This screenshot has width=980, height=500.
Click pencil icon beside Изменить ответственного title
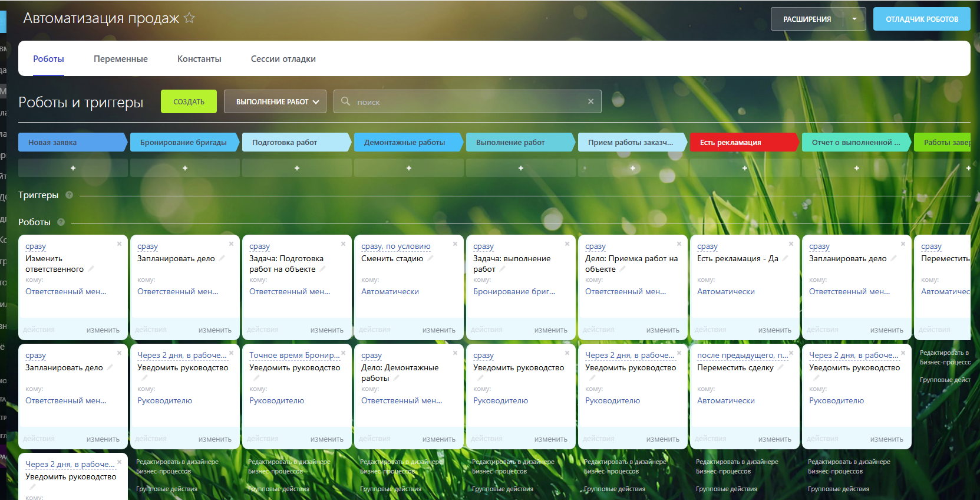tap(91, 269)
